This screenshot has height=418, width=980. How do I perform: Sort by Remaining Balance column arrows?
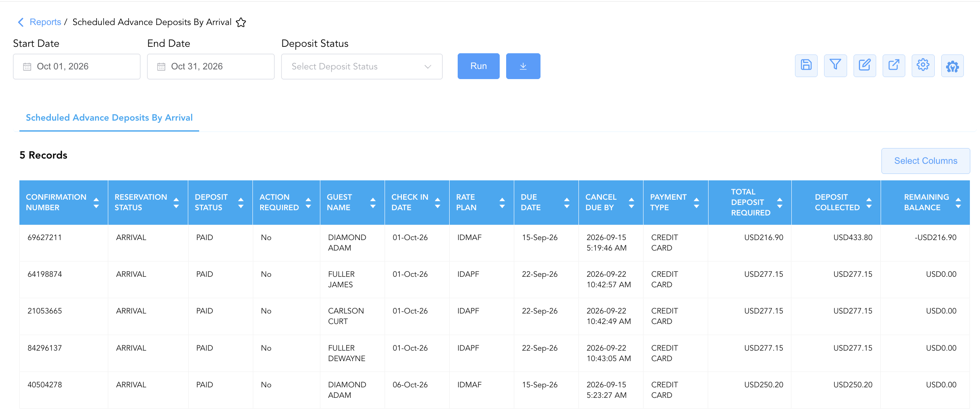tap(958, 203)
